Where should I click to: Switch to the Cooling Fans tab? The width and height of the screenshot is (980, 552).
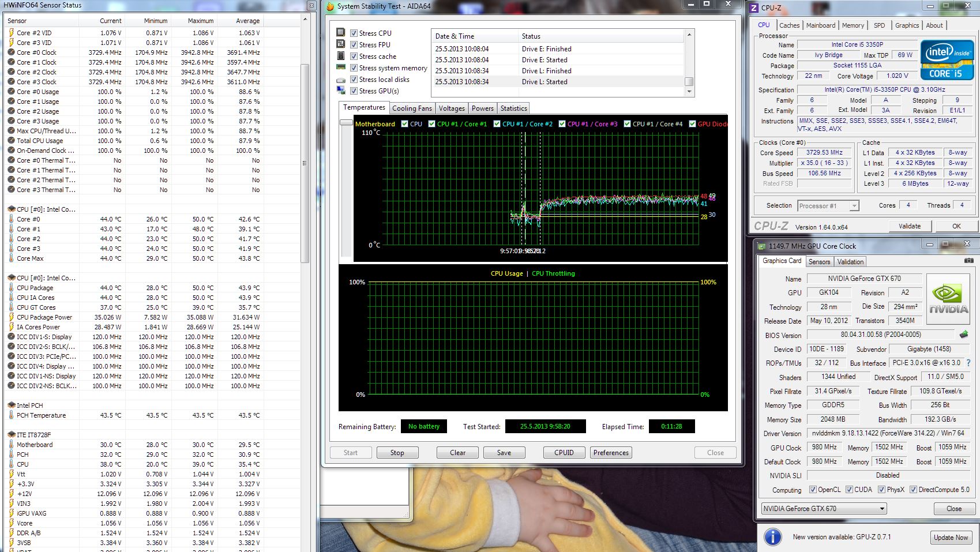[x=412, y=108]
